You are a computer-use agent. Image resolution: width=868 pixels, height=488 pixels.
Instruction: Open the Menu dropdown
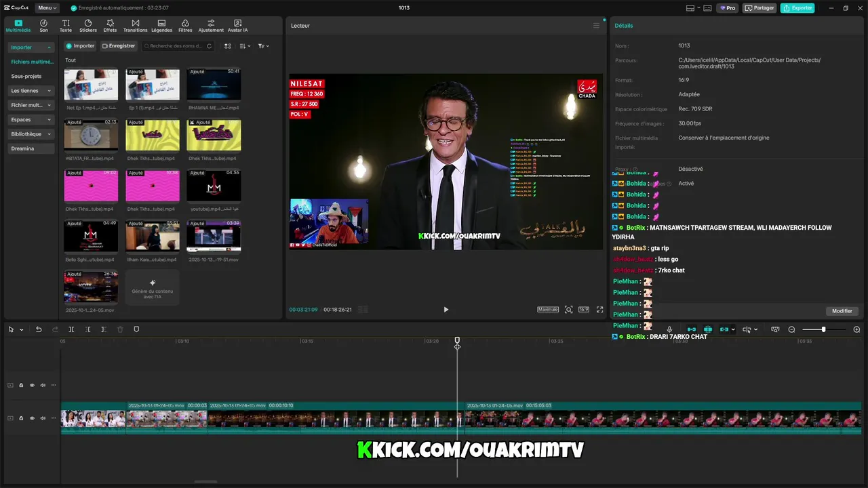click(47, 8)
